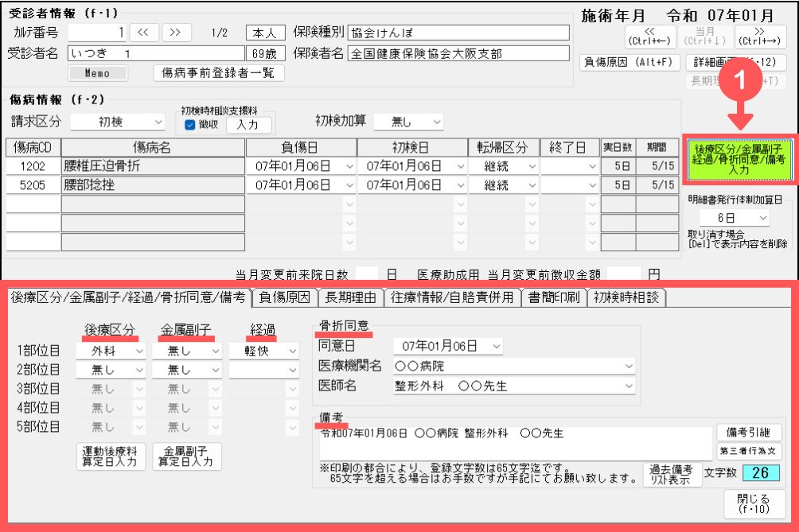Click the 備考引継 button
Screen dimensions: 799x532
coord(749,432)
